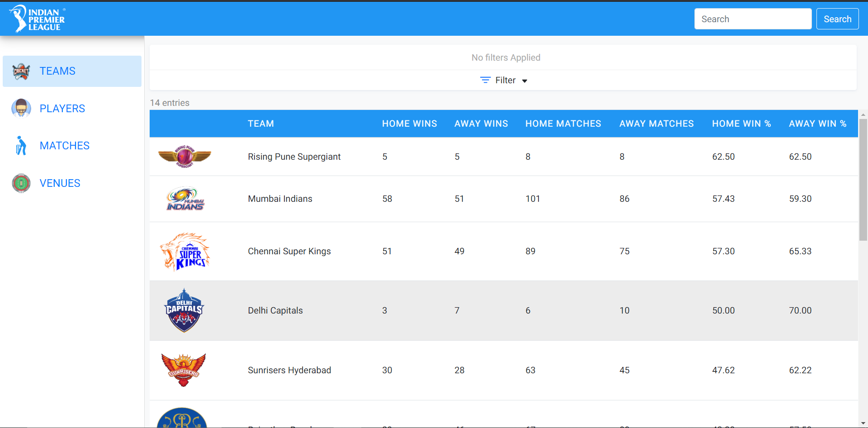Select the Rising Pune Supergiant team name
Viewport: 868px width, 428px height.
tap(294, 157)
